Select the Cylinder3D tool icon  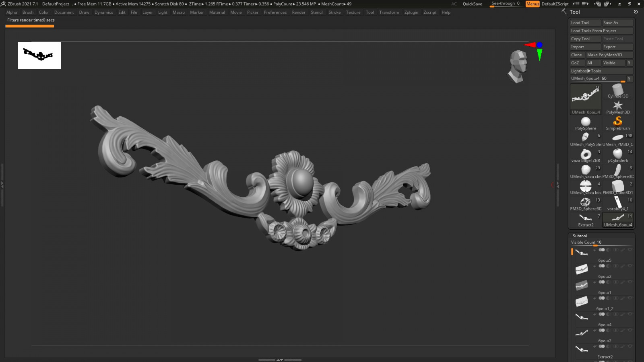[x=617, y=90]
